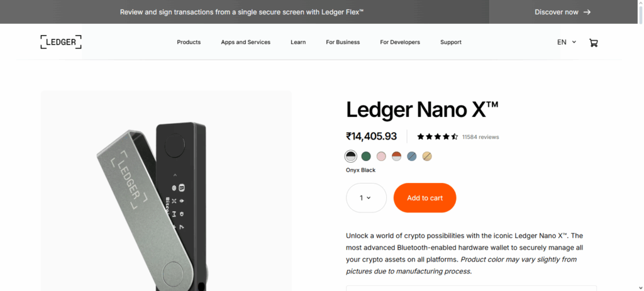Click the Support link in navigation
The height and width of the screenshot is (291, 644).
coord(451,42)
